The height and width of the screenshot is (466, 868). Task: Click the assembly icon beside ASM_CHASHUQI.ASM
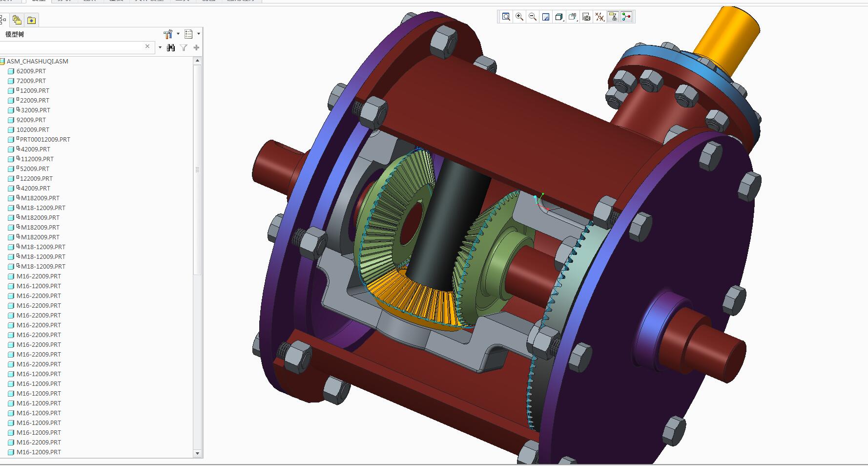(x=2, y=61)
